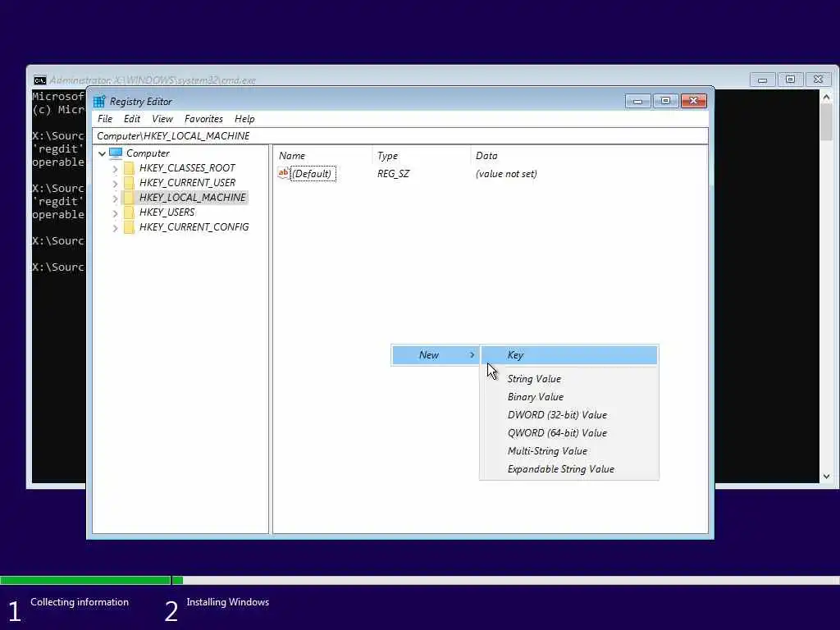The height and width of the screenshot is (630, 840).
Task: Close the Registry Editor window
Action: (694, 101)
